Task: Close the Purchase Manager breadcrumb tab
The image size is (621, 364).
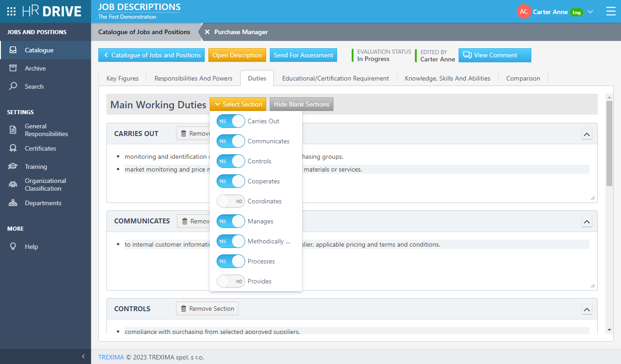Action: tap(207, 32)
